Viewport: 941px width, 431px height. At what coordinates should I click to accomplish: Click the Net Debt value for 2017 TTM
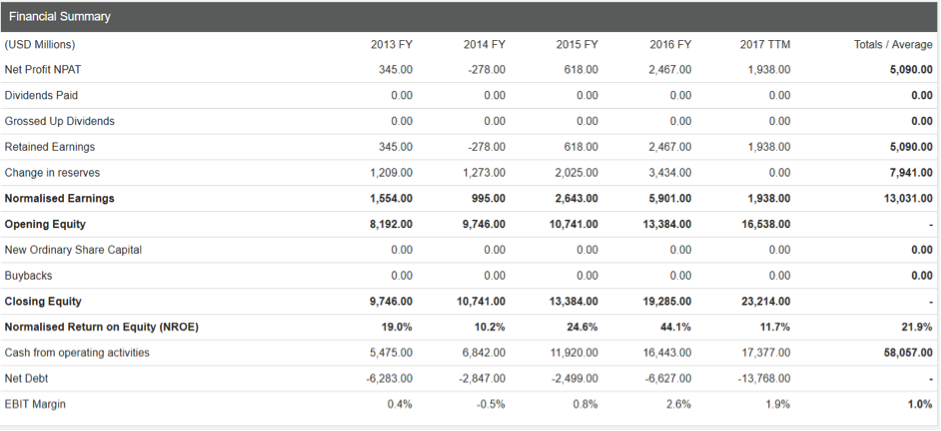(x=766, y=378)
